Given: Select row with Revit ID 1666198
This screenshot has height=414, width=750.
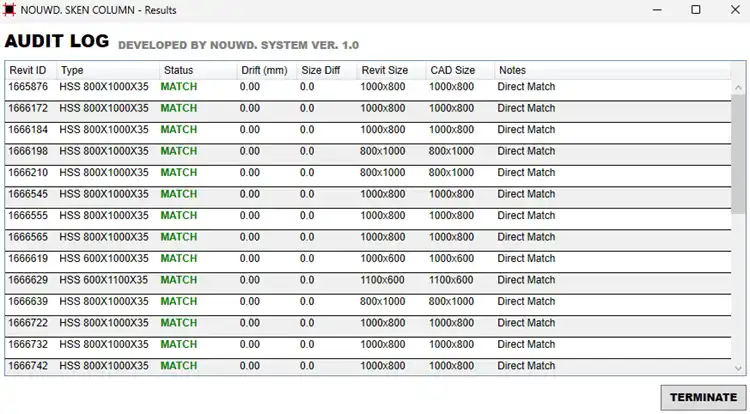Looking at the screenshot, I should point(368,154).
